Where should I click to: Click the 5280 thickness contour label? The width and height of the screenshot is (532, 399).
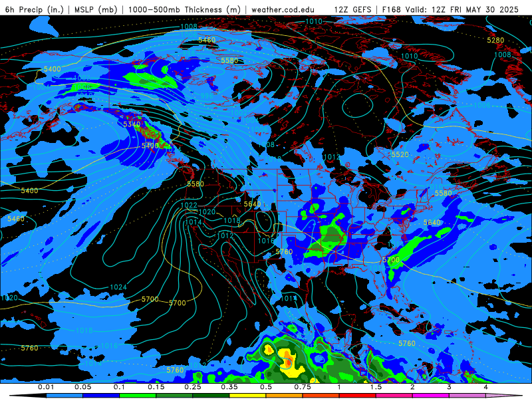[495, 40]
